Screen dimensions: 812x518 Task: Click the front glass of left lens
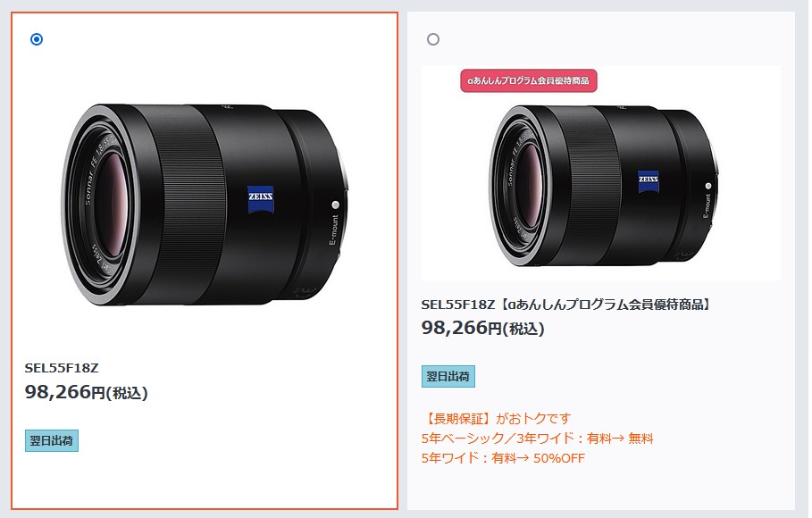(110, 205)
